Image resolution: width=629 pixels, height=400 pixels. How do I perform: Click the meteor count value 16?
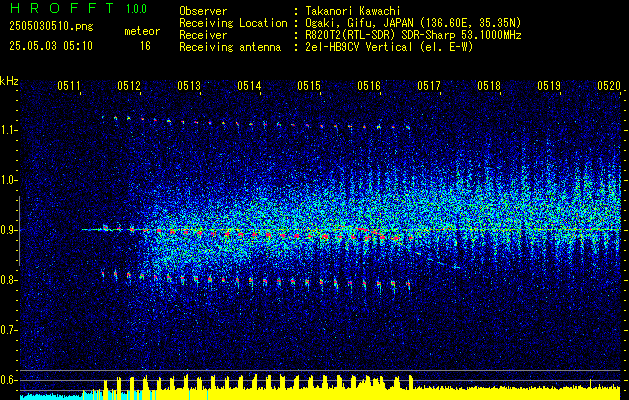[x=145, y=46]
